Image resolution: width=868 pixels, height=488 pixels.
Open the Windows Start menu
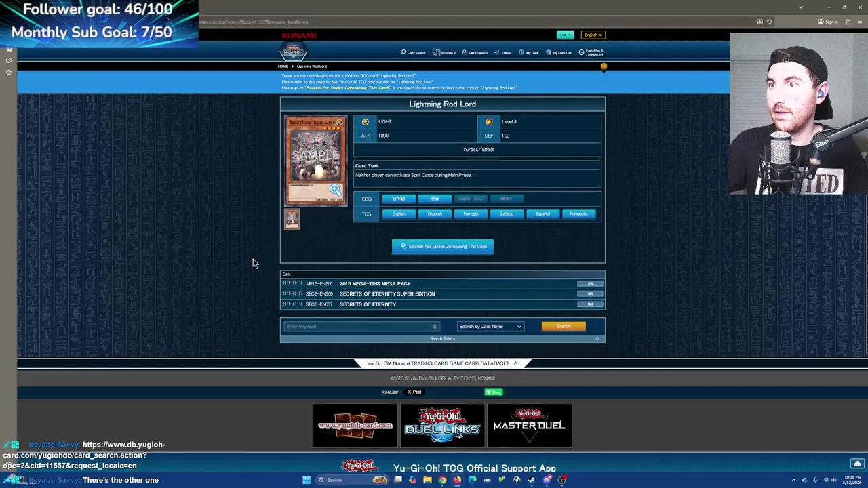[307, 480]
